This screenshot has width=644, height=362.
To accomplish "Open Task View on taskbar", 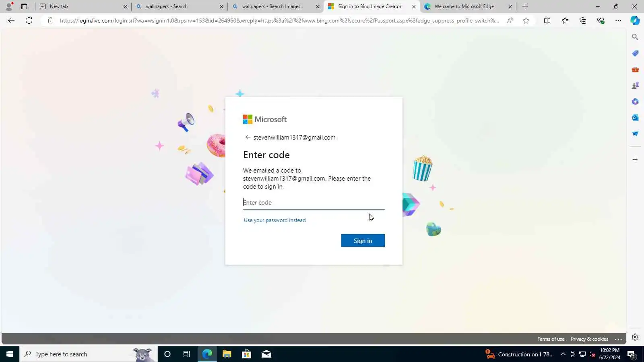I will pos(187,354).
